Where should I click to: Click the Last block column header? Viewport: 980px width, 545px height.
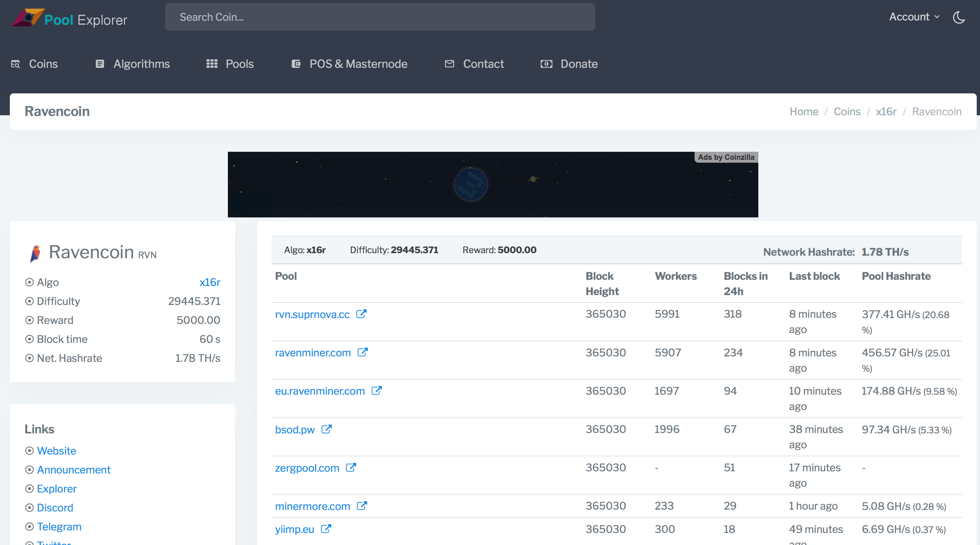[x=814, y=276]
